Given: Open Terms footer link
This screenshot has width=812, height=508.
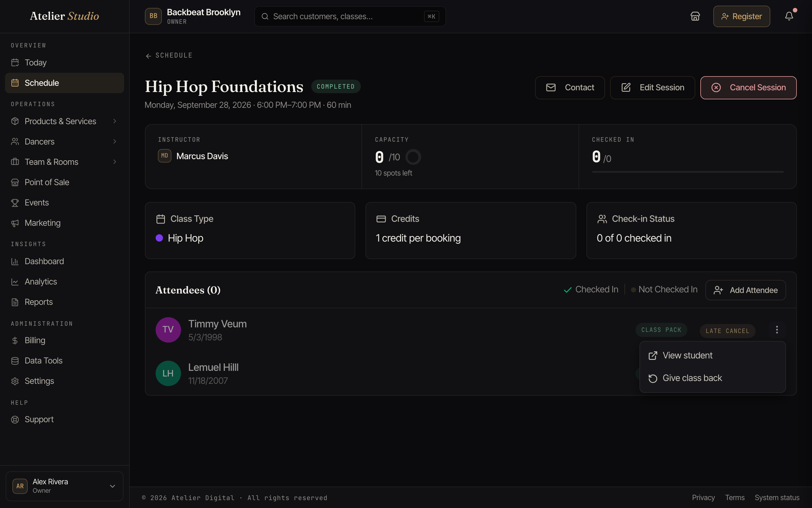Looking at the screenshot, I should point(734,498).
